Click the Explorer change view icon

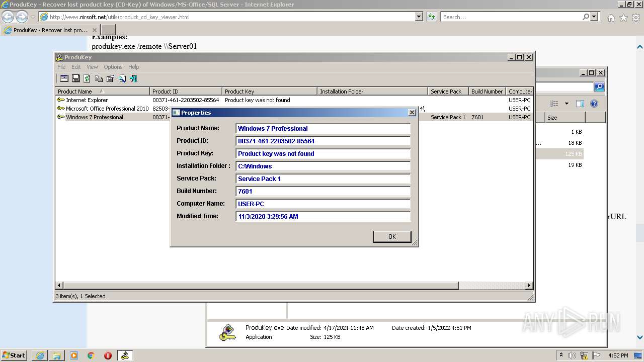pos(554,104)
